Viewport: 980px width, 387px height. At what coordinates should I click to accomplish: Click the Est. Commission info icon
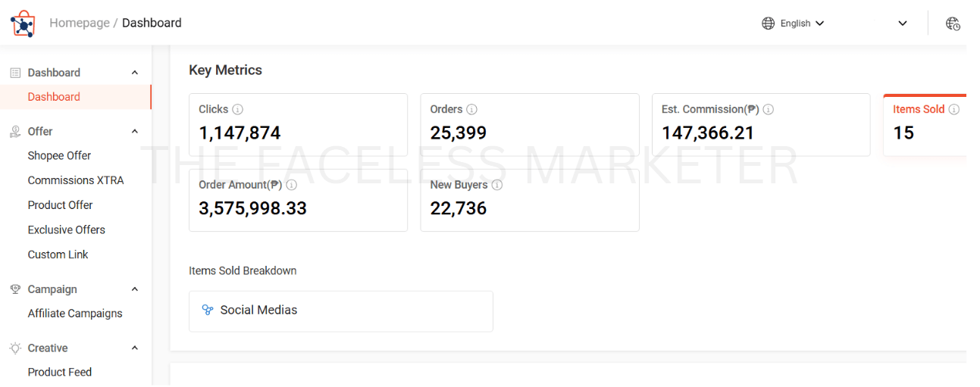pyautogui.click(x=769, y=109)
